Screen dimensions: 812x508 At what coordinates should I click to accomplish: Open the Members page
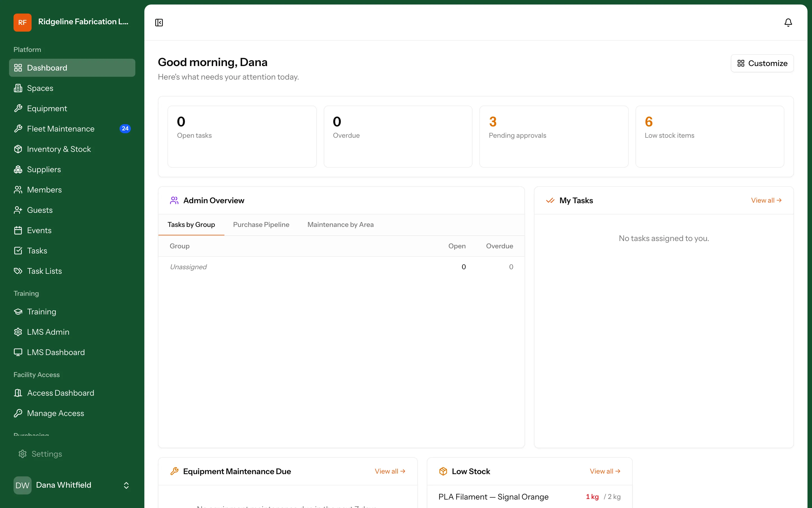[x=72, y=190]
